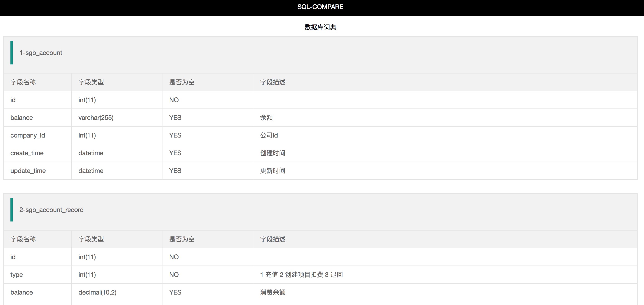Click 是否为空 header in second table

[x=182, y=239]
